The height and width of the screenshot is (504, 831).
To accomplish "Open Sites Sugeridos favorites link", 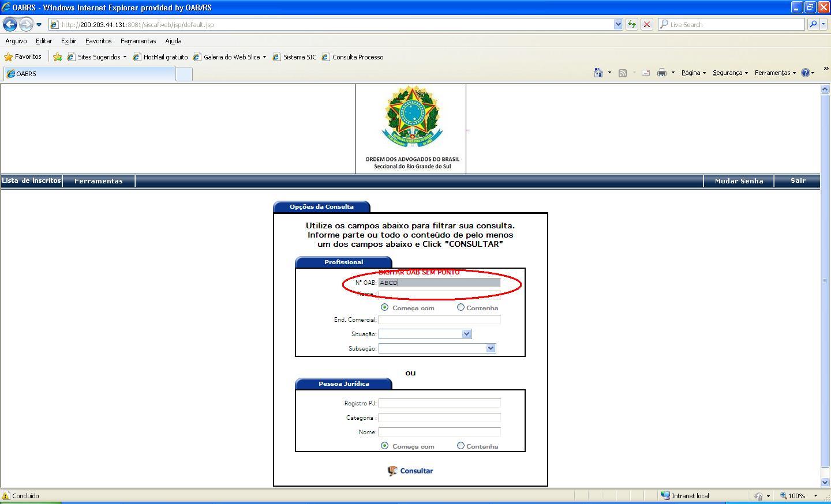I will [97, 57].
